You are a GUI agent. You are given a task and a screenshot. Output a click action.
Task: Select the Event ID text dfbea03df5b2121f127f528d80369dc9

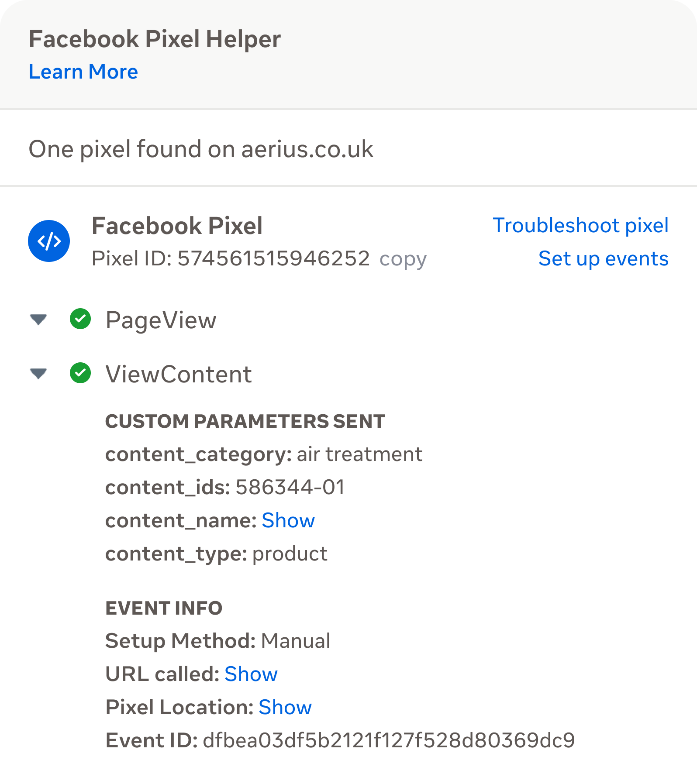[x=390, y=740]
